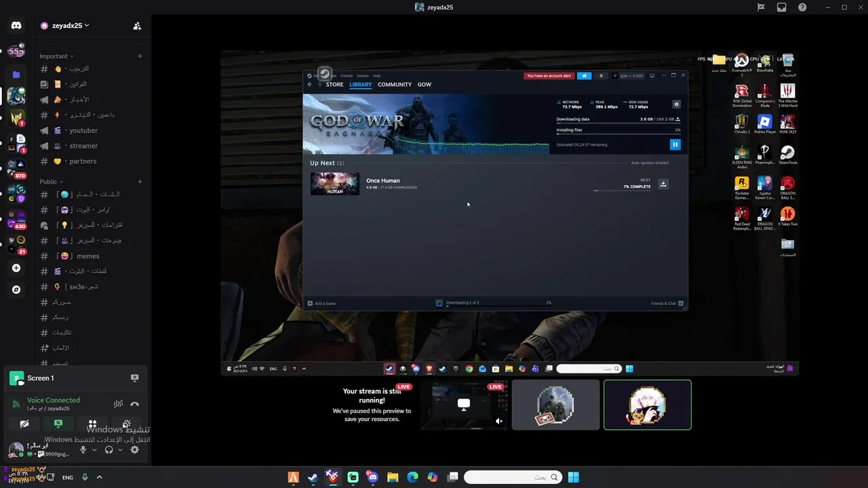Expand input device options arrow beside microphone
This screenshot has height=488, width=868.
[x=94, y=449]
